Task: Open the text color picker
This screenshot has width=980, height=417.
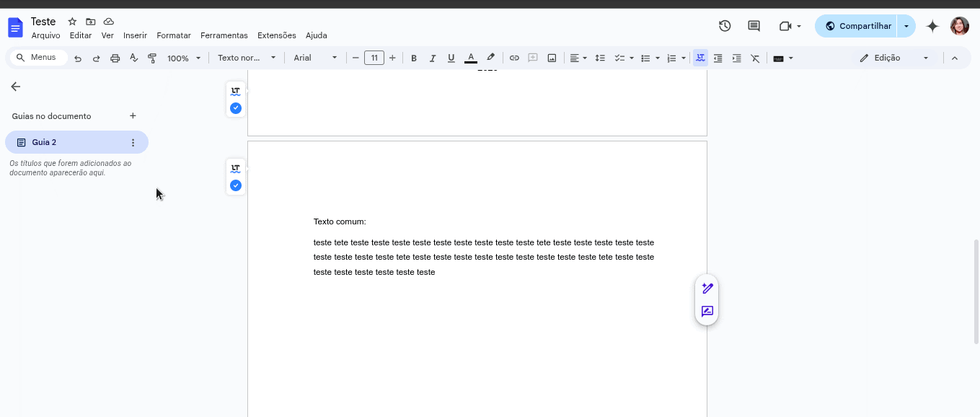Action: pos(470,58)
